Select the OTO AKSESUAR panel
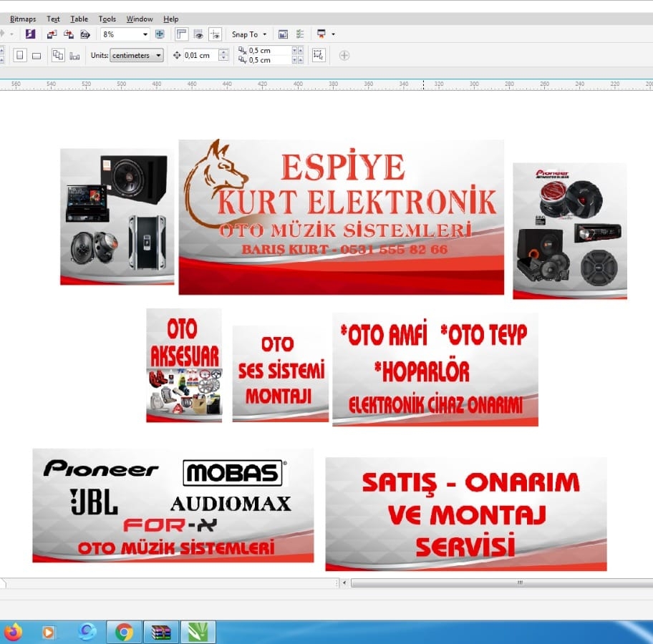 pos(183,365)
